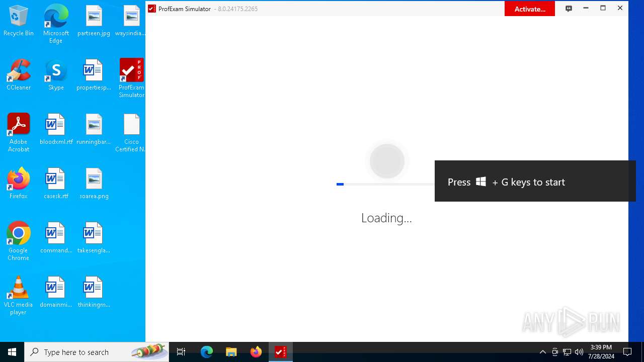
Task: Open Task View on the taskbar
Action: (181, 352)
